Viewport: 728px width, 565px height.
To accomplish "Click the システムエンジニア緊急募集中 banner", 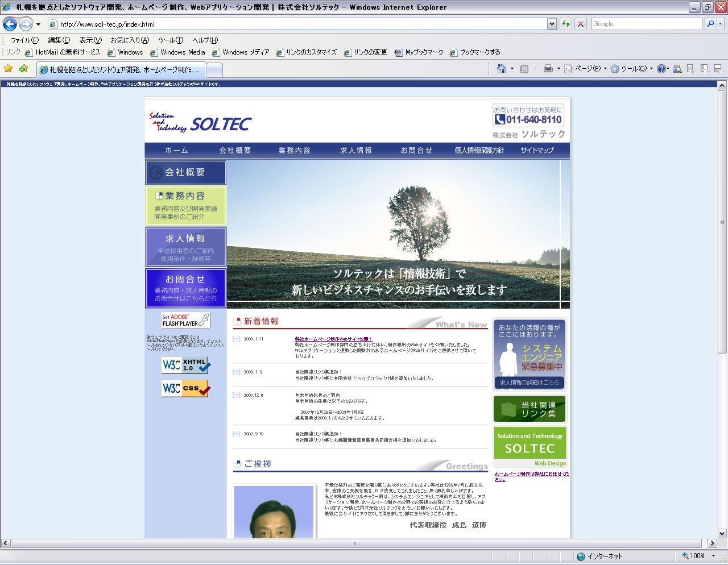I will (530, 355).
